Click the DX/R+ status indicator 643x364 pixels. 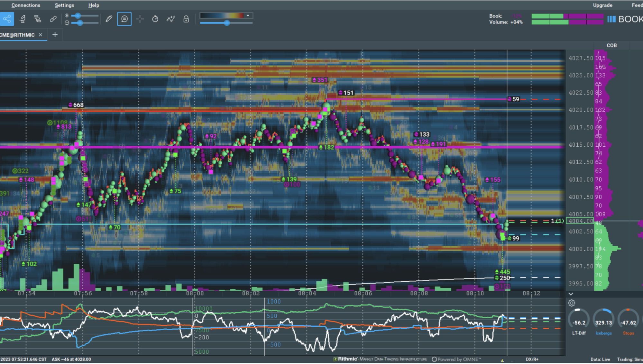[532, 359]
